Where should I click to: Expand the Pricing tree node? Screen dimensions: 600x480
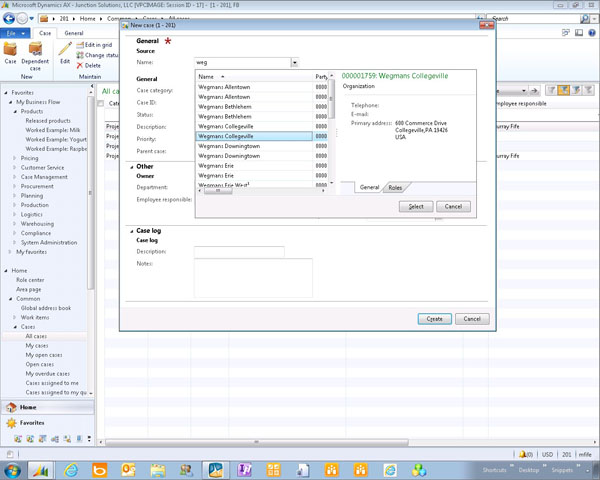(x=15, y=158)
